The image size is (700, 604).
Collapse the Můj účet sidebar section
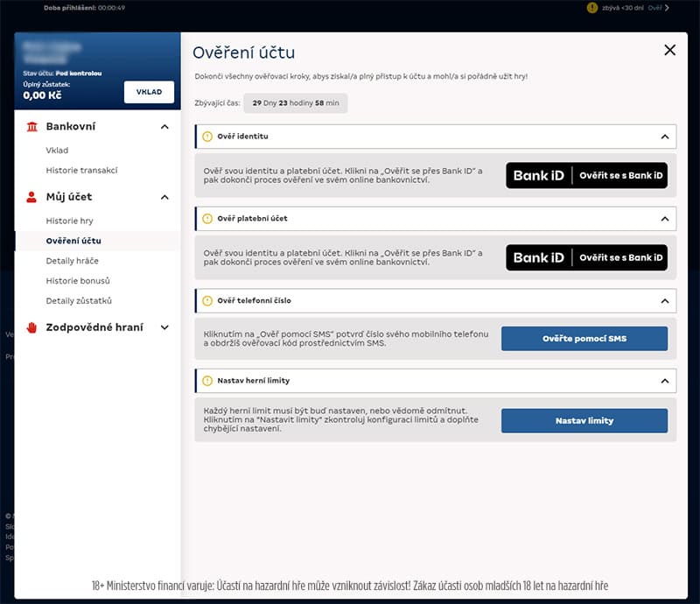tap(164, 198)
